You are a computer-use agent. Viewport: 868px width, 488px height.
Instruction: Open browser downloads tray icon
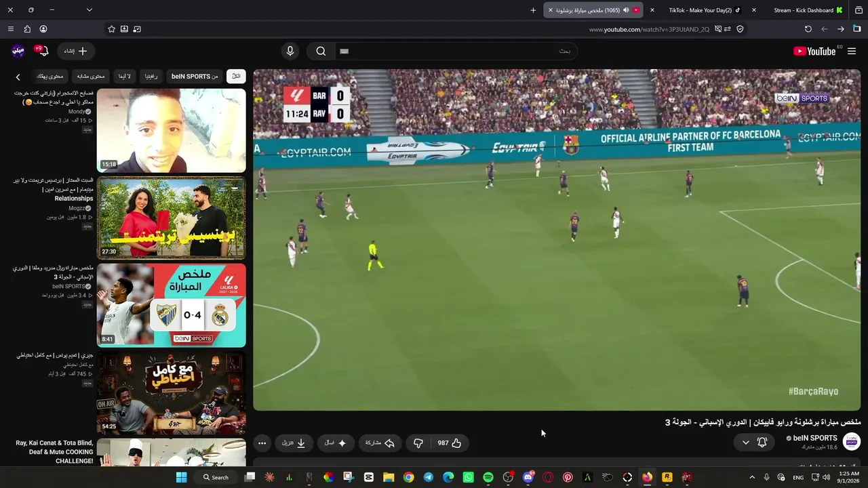click(x=124, y=29)
